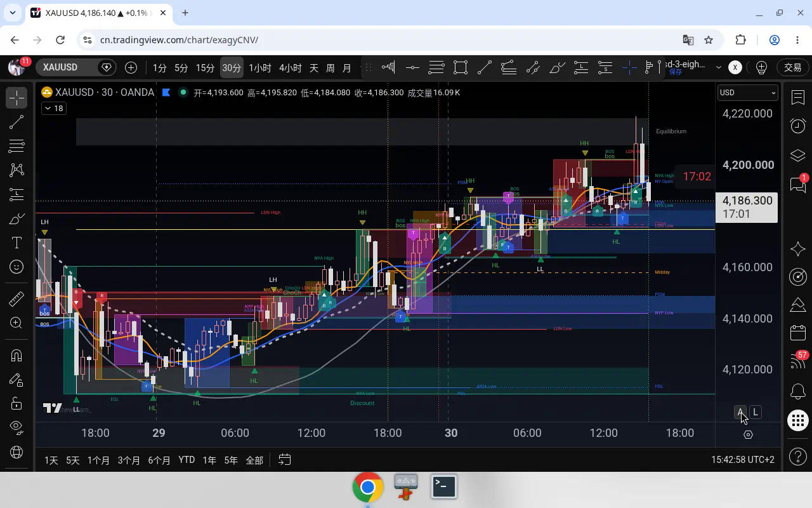
Task: Open the news feed with badge 57
Action: pyautogui.click(x=798, y=361)
